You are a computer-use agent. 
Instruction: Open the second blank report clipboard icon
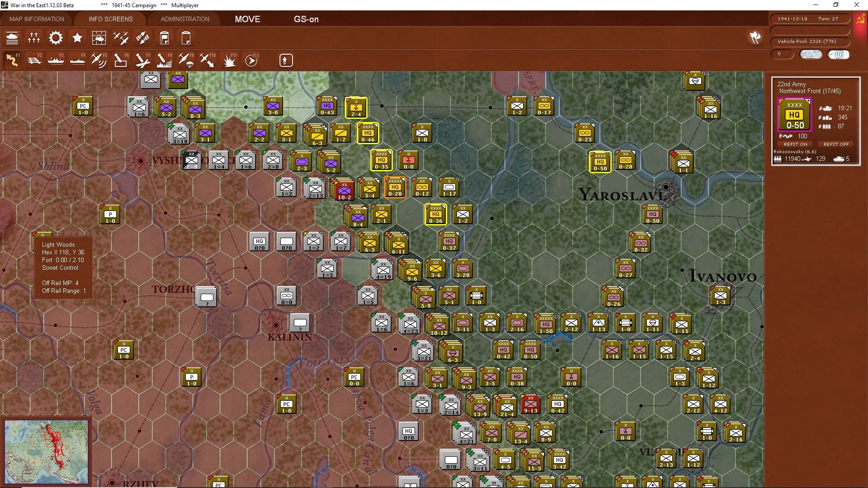click(186, 38)
